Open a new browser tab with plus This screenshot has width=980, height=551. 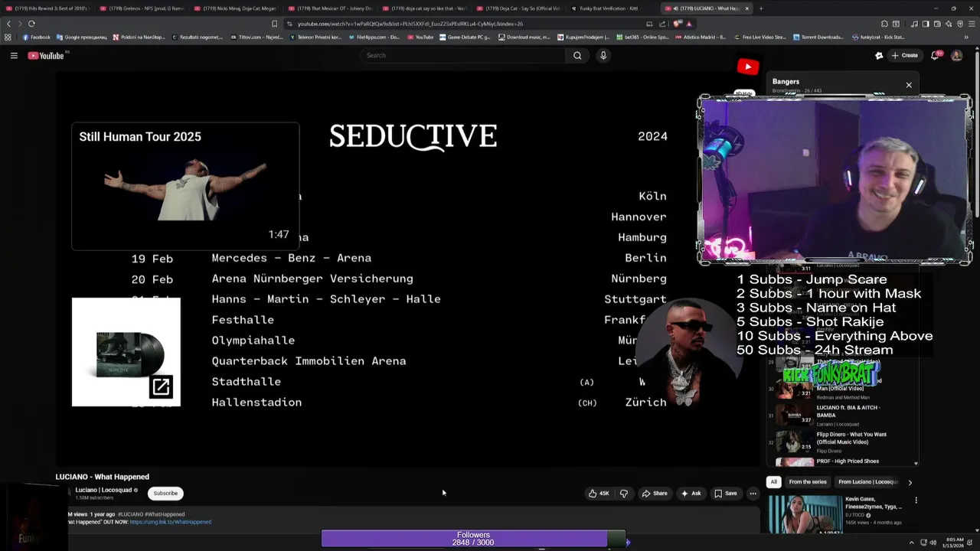click(x=760, y=8)
